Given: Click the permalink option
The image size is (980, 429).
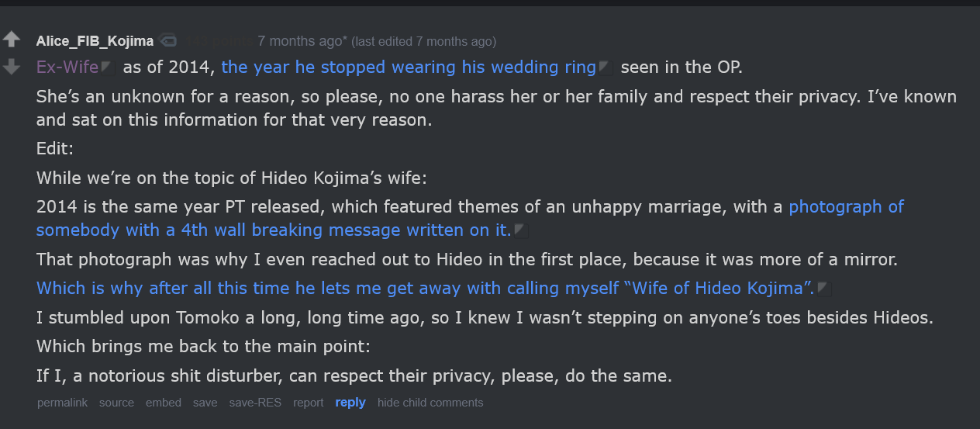Looking at the screenshot, I should click(x=62, y=403).
